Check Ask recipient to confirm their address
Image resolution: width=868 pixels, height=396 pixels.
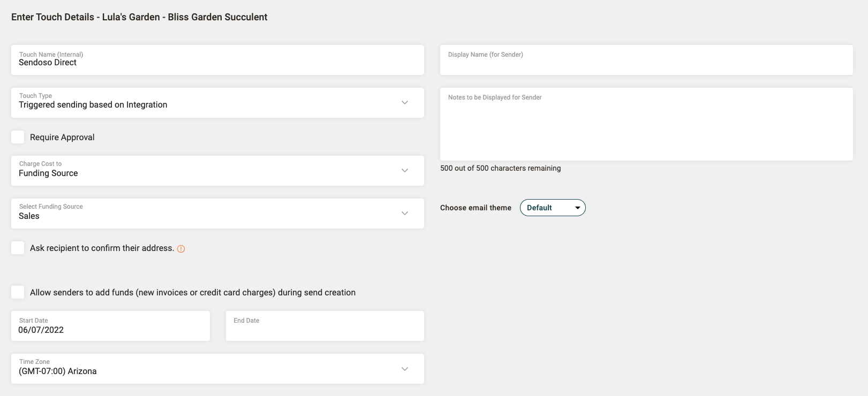point(18,248)
